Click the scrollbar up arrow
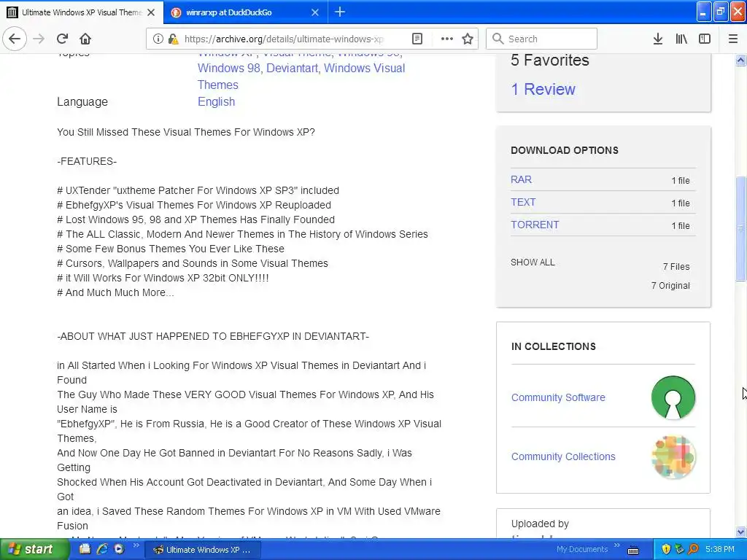 click(x=740, y=60)
